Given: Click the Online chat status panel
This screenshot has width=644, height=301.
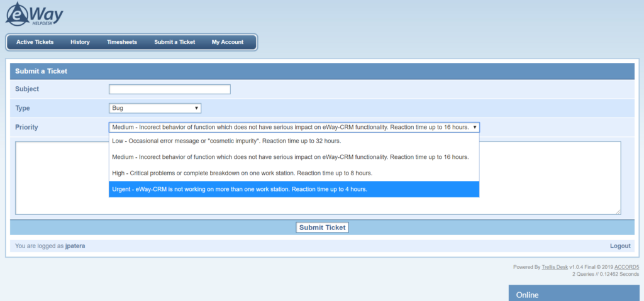Looking at the screenshot, I should (574, 293).
